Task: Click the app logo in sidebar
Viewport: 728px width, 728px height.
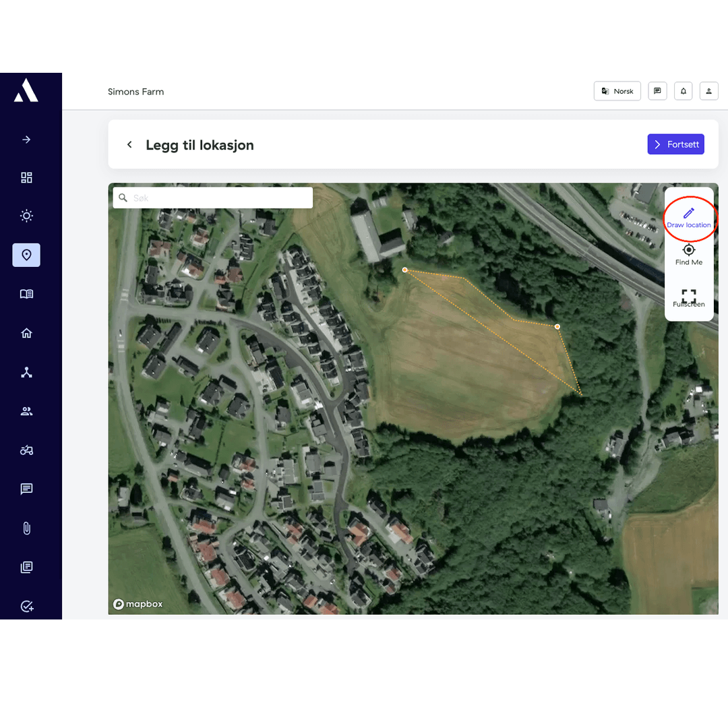Action: pyautogui.click(x=26, y=90)
